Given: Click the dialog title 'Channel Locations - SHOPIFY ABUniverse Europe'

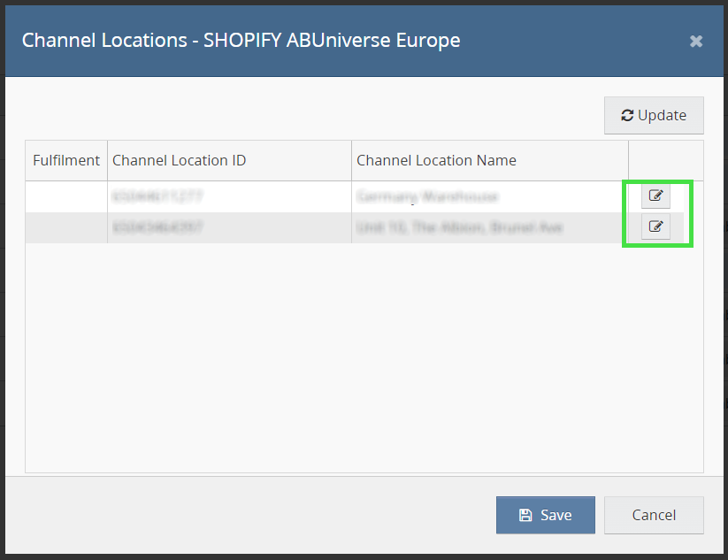Looking at the screenshot, I should point(241,41).
